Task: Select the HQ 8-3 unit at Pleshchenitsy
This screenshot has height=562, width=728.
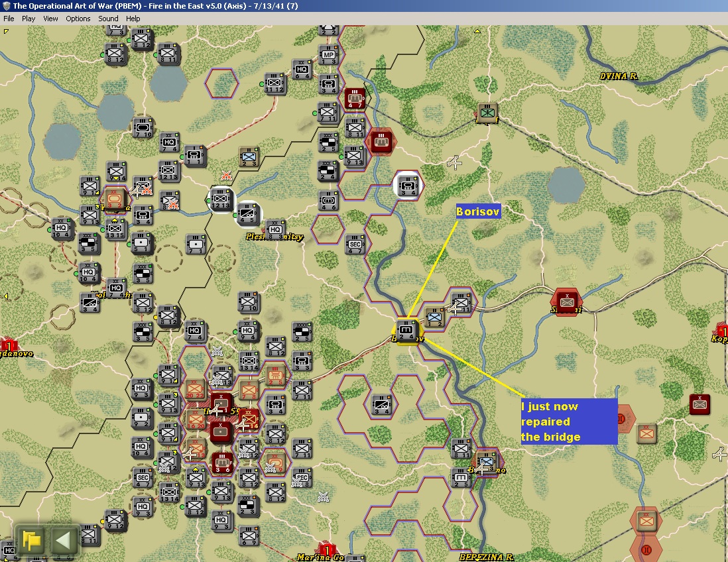Action: point(275,230)
